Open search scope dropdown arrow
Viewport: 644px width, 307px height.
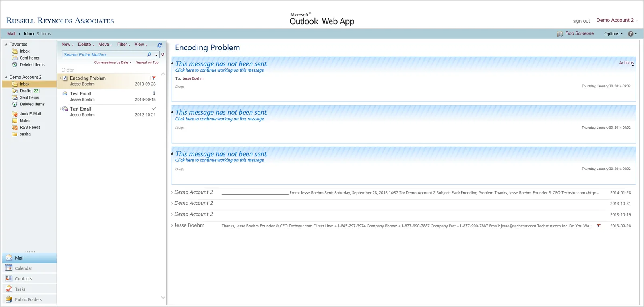point(156,55)
